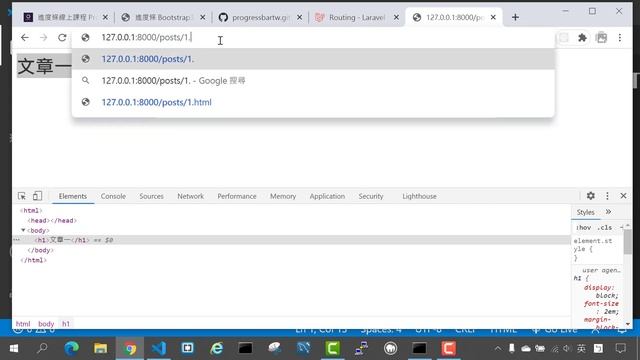Open a new browser tab with plus
The image size is (640, 360).
(515, 17)
